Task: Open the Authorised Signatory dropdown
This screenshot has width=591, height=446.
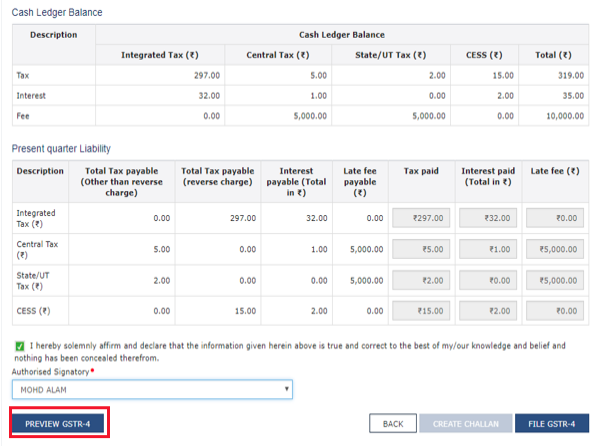Action: (x=152, y=389)
